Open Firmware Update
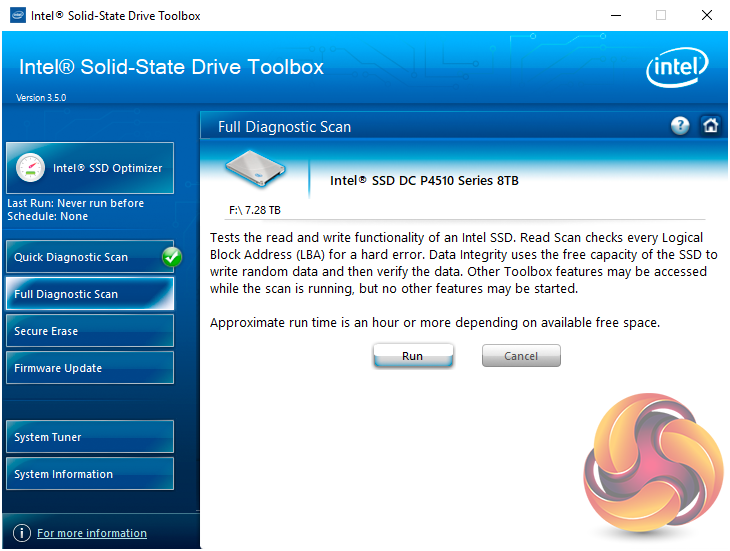The height and width of the screenshot is (551, 730). click(90, 368)
